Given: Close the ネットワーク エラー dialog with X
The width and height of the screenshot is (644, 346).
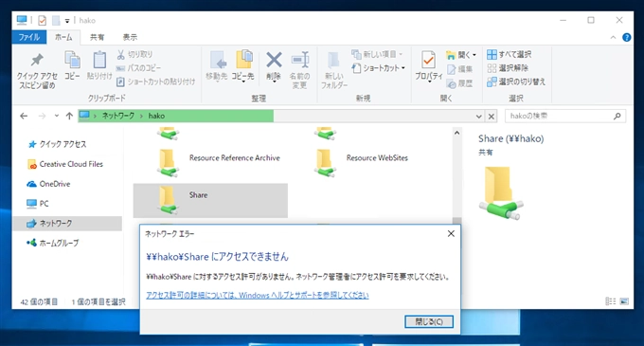Looking at the screenshot, I should click(451, 233).
